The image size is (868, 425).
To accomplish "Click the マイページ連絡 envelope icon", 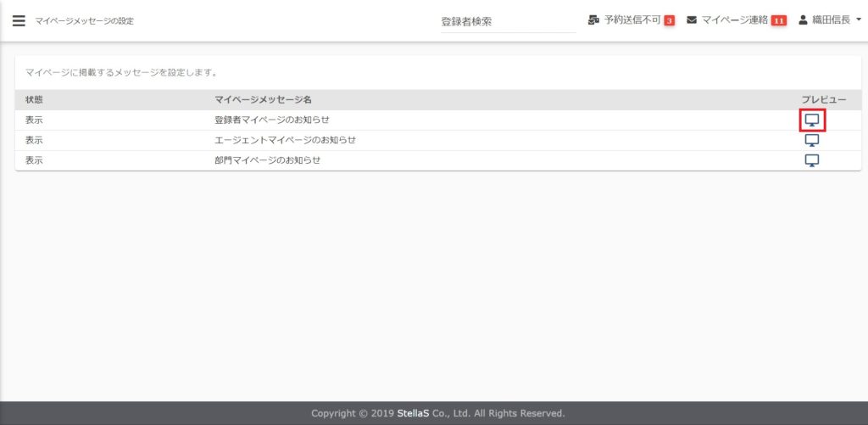I will tap(692, 20).
